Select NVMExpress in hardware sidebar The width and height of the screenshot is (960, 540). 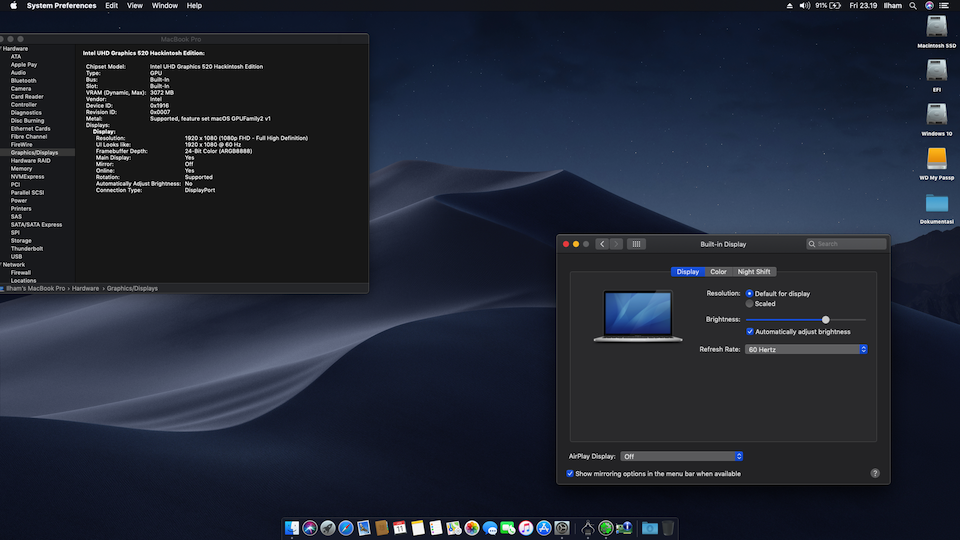[x=28, y=177]
